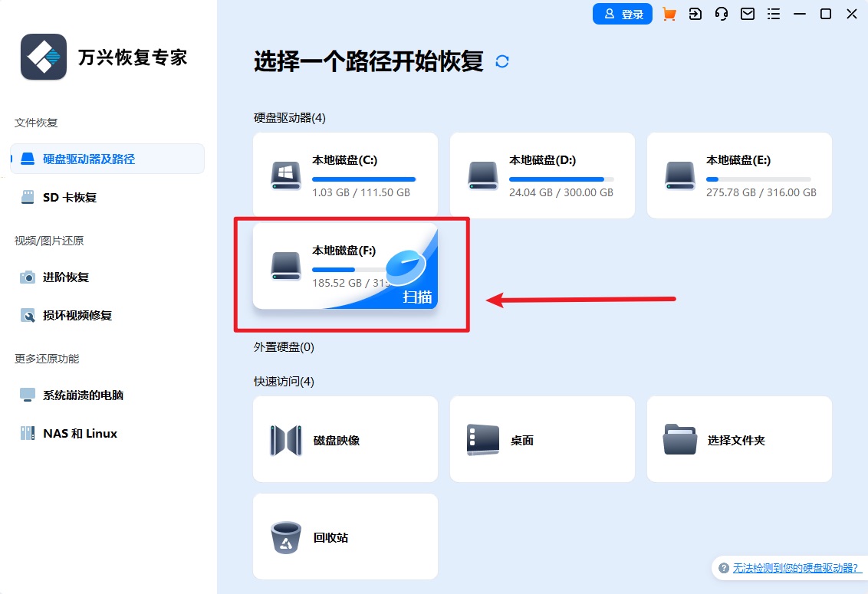The width and height of the screenshot is (868, 594).
Task: Click the 外置硬盘(0) section label
Action: pos(284,347)
